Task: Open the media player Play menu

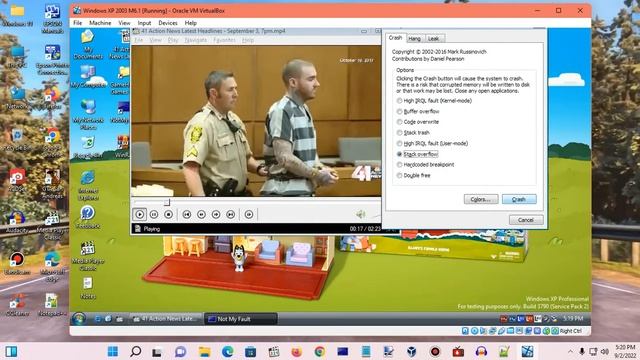Action: pyautogui.click(x=173, y=40)
